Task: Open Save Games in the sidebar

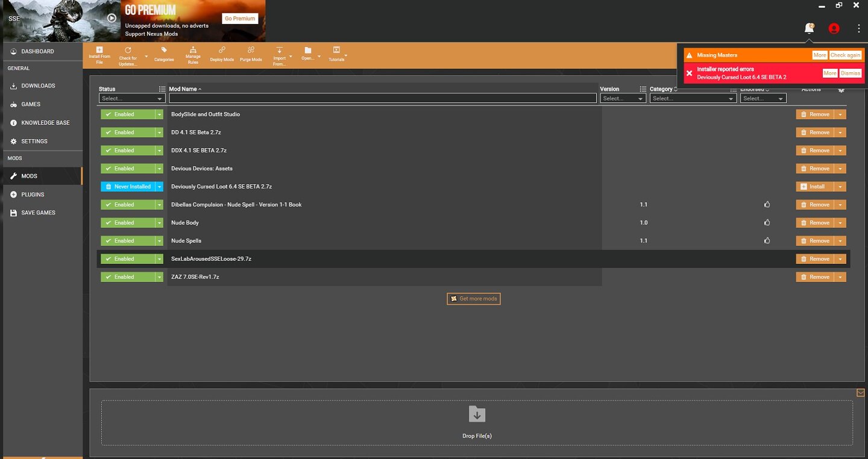Action: coord(38,213)
